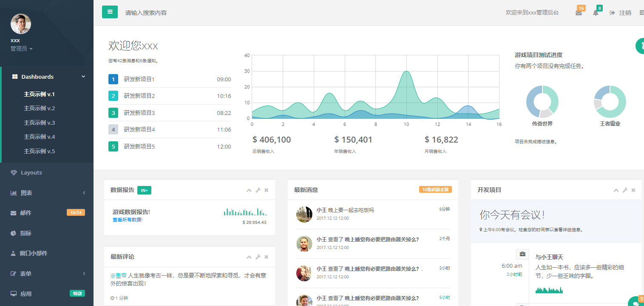Click the 传奇世界 donut progress chart
This screenshot has height=306, width=644.
click(x=542, y=101)
